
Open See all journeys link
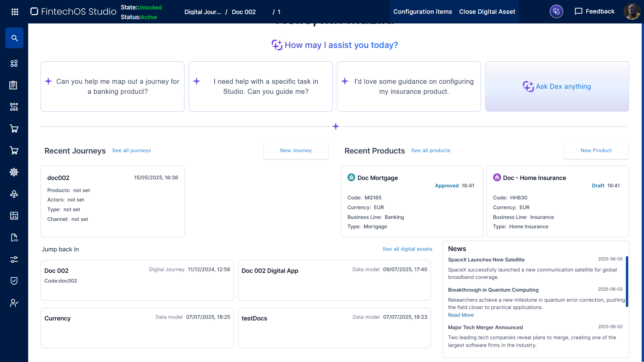(131, 150)
